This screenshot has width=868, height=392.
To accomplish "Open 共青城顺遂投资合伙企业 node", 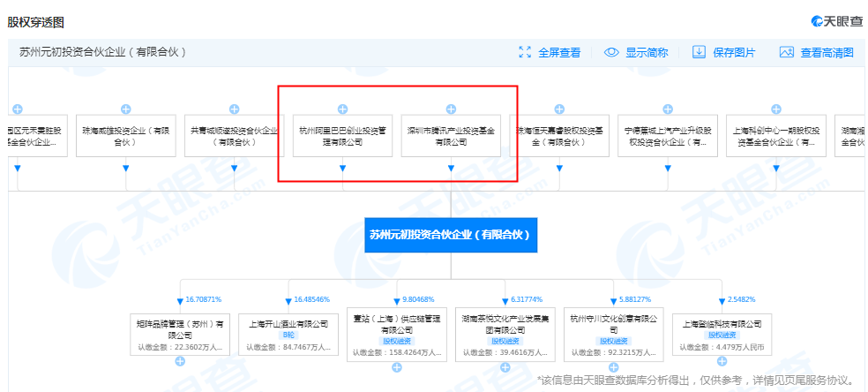I will (234, 136).
